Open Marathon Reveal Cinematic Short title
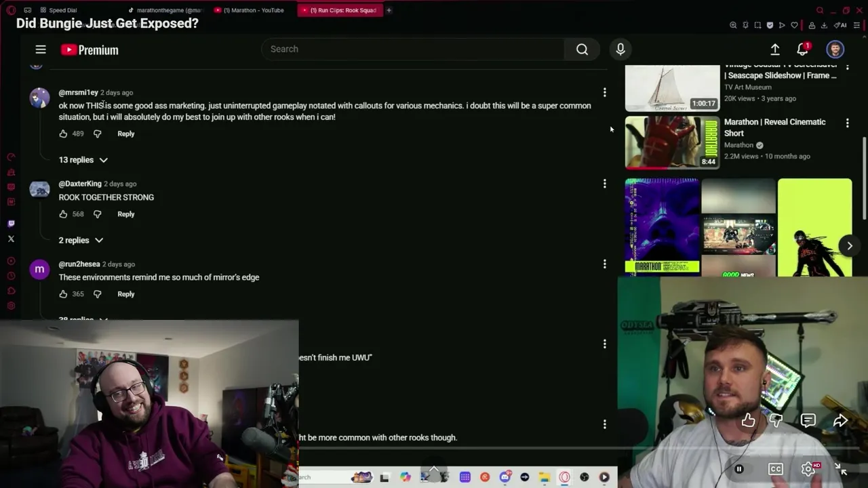This screenshot has width=868, height=488. 774,127
